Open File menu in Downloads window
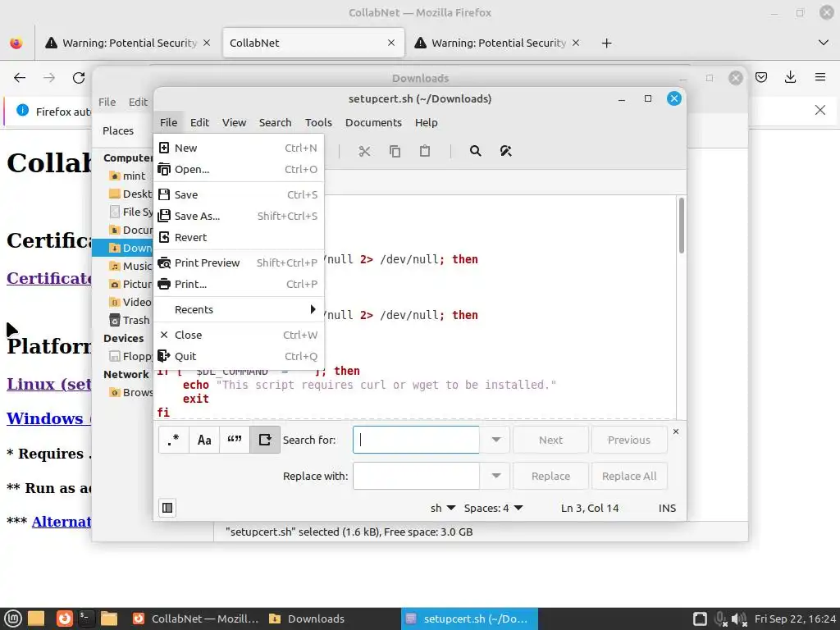Image resolution: width=840 pixels, height=630 pixels. [107, 102]
